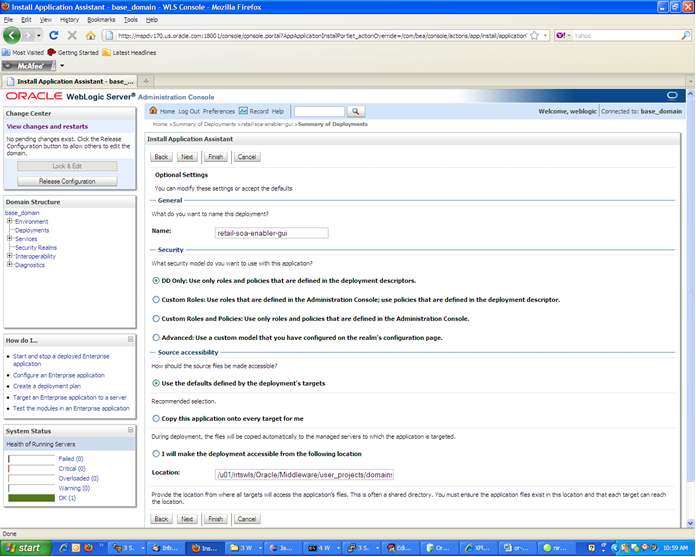This screenshot has height=557, width=696.
Task: Open the Edit menu
Action: [x=26, y=20]
